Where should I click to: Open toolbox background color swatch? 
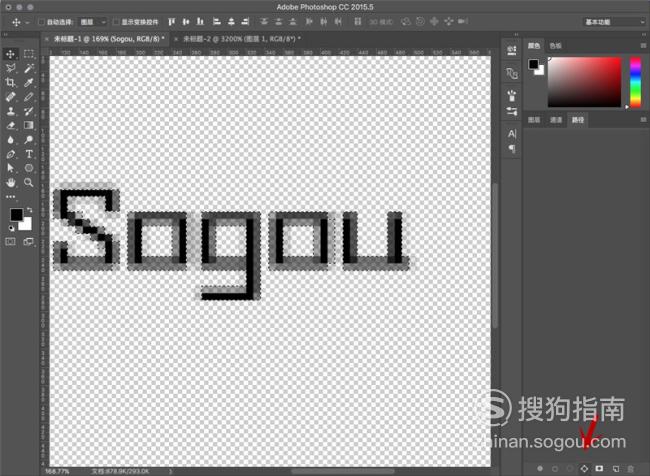27,226
